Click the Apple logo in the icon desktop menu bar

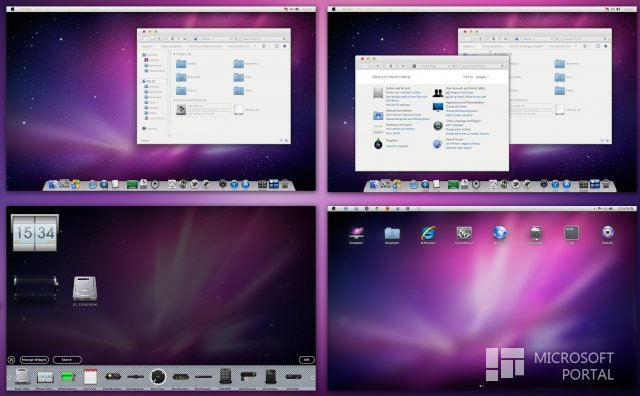[x=333, y=208]
